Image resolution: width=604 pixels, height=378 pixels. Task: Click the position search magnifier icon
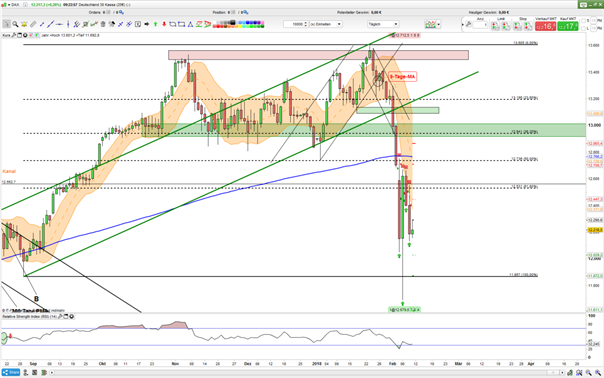pyautogui.click(x=245, y=12)
